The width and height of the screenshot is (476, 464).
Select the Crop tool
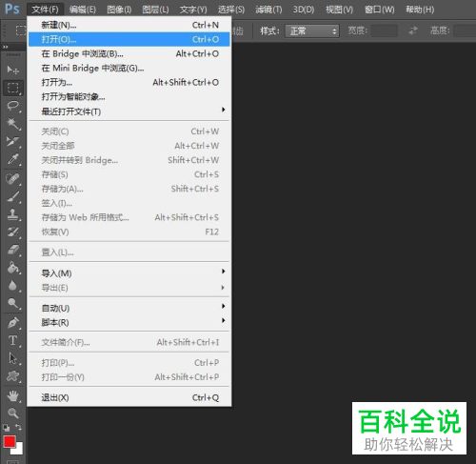(x=12, y=141)
